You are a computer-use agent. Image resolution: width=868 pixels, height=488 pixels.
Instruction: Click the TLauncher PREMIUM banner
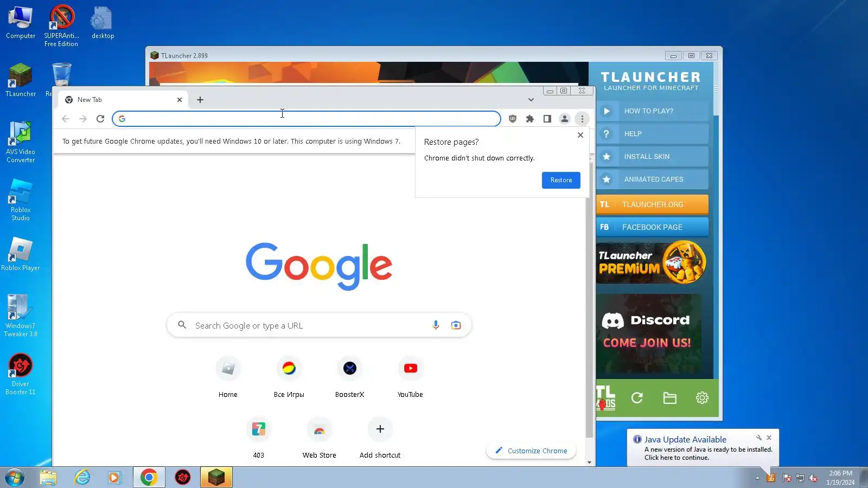(x=652, y=262)
